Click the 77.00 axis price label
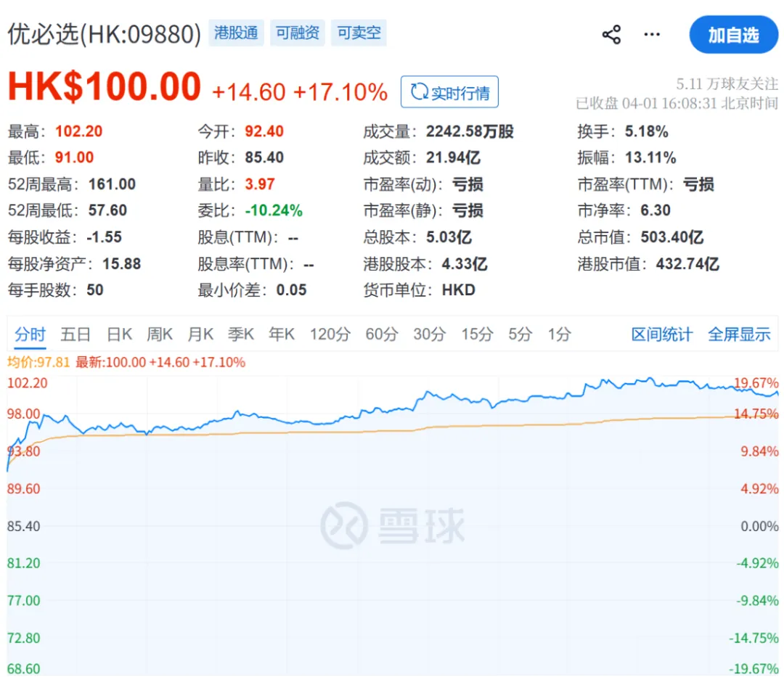Screen dimensions: 784x677 [23, 600]
